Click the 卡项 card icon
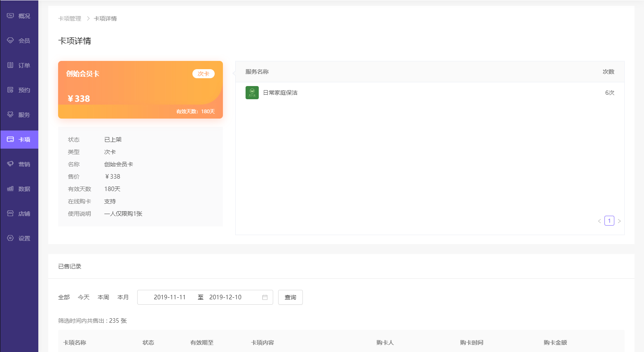The width and height of the screenshot is (644, 352). [x=10, y=139]
